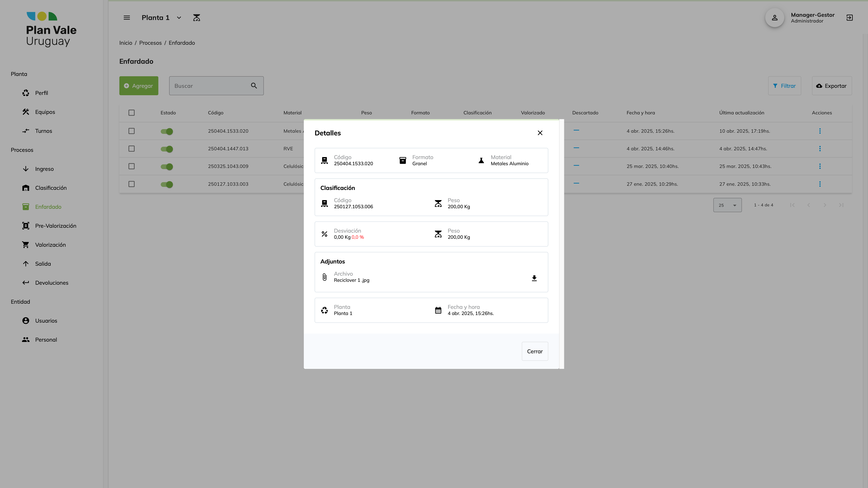Click the logout icon beside Manager-Gestor
This screenshot has height=488, width=868.
click(x=850, y=17)
